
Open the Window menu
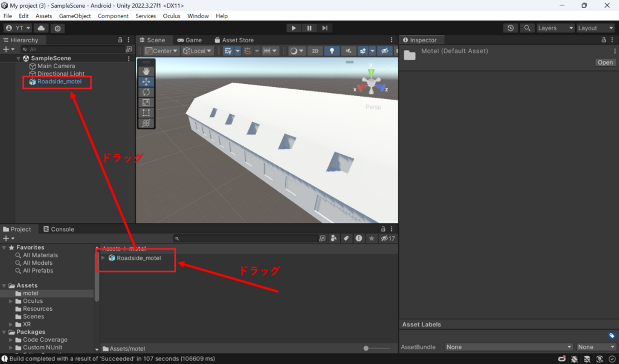click(198, 16)
